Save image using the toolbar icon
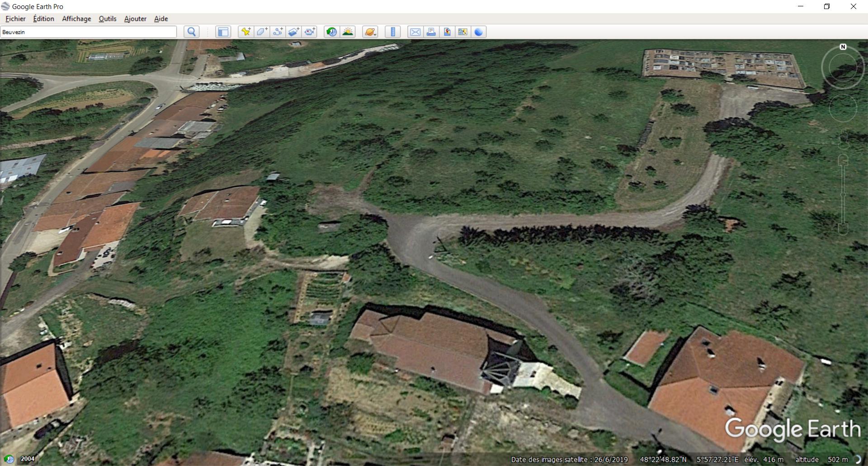Image resolution: width=868 pixels, height=466 pixels. pyautogui.click(x=447, y=32)
